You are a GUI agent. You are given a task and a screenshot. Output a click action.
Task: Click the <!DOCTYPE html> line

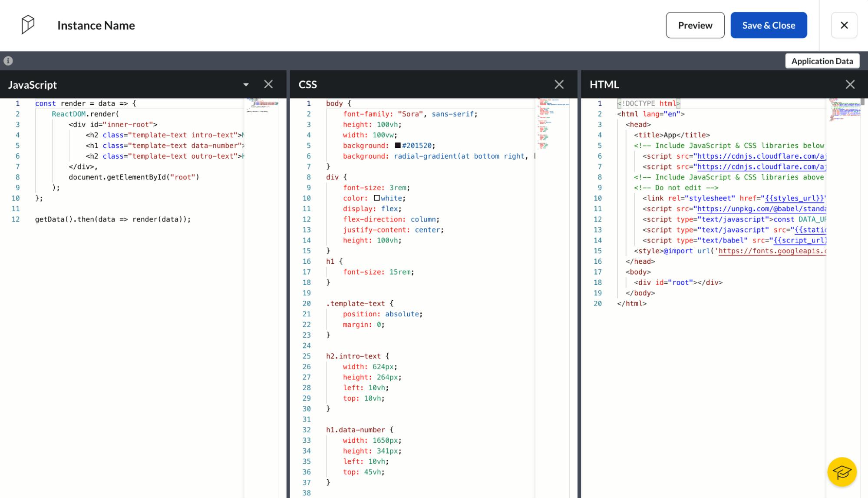tap(649, 104)
